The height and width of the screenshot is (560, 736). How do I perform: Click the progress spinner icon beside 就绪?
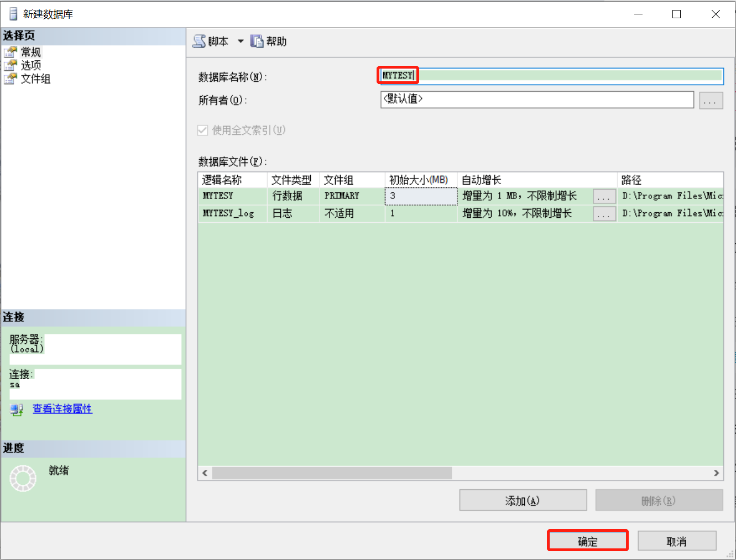23,478
